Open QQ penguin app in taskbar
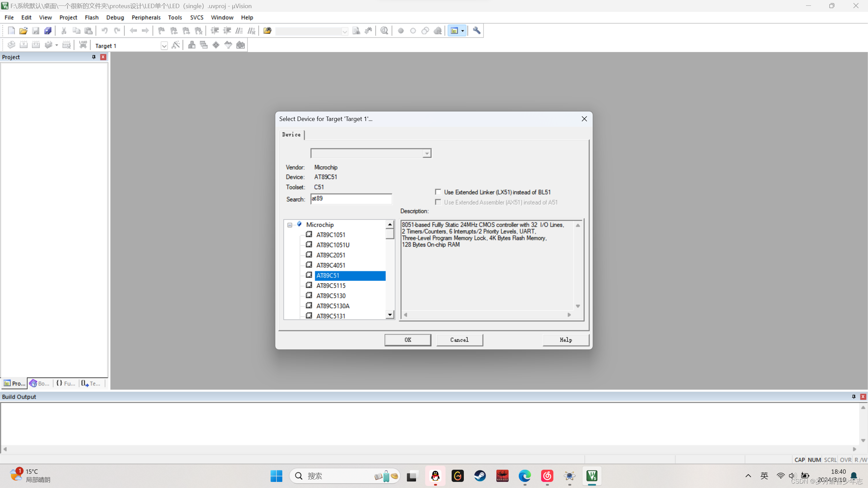Image resolution: width=868 pixels, height=488 pixels. pyautogui.click(x=435, y=476)
